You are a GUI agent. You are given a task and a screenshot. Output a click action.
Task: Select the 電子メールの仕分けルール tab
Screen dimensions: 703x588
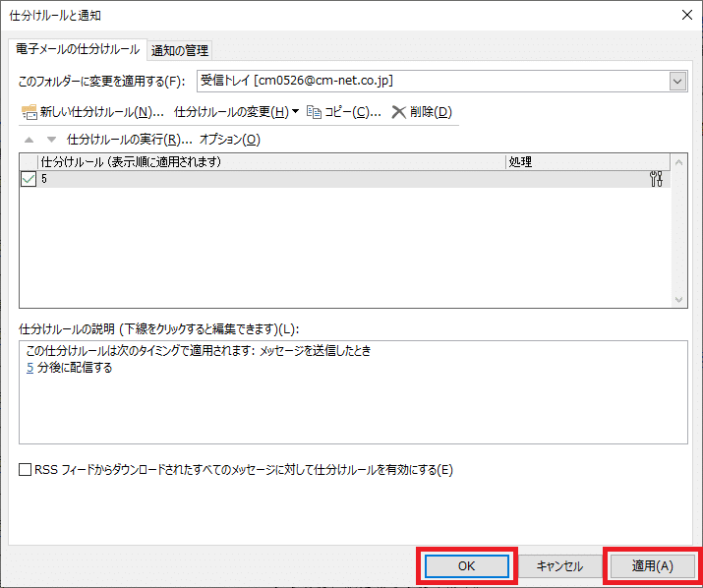pos(78,49)
